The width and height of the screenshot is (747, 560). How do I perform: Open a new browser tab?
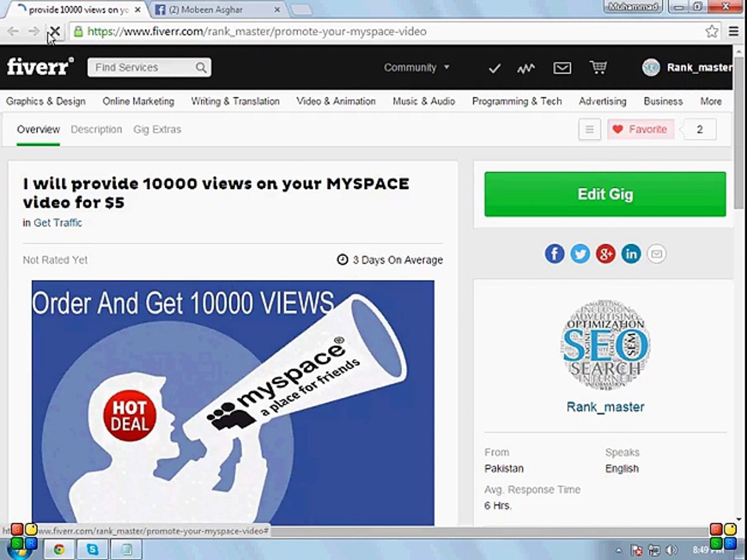(x=300, y=10)
